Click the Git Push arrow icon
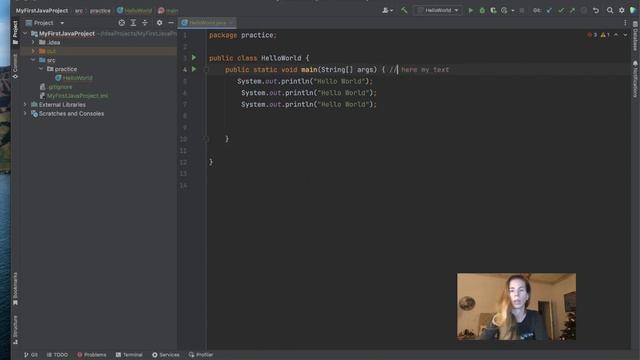640x360 pixels. coord(572,10)
